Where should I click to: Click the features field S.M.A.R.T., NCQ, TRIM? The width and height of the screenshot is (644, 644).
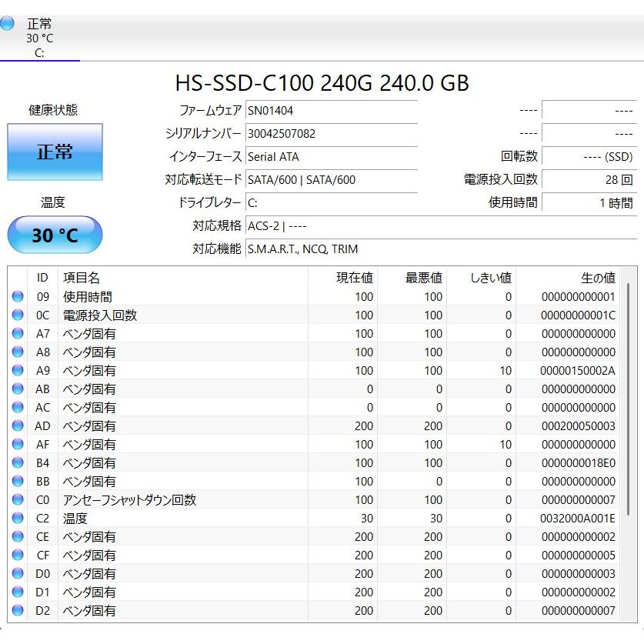tap(441, 249)
